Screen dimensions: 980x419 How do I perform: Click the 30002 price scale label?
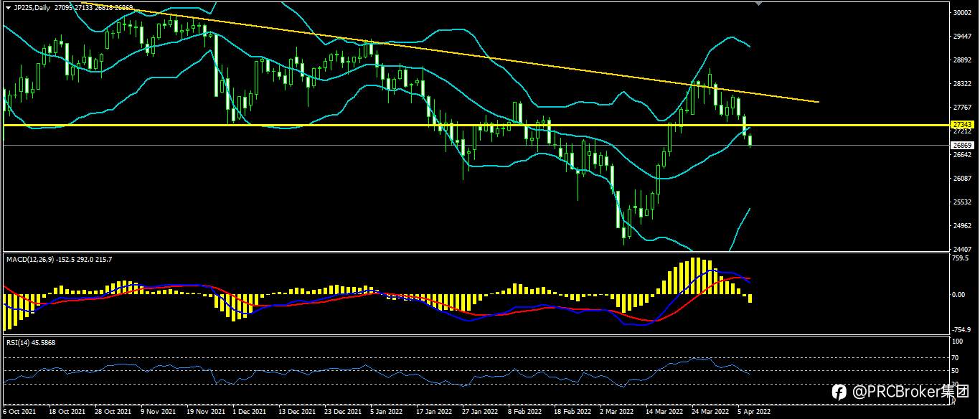(962, 12)
